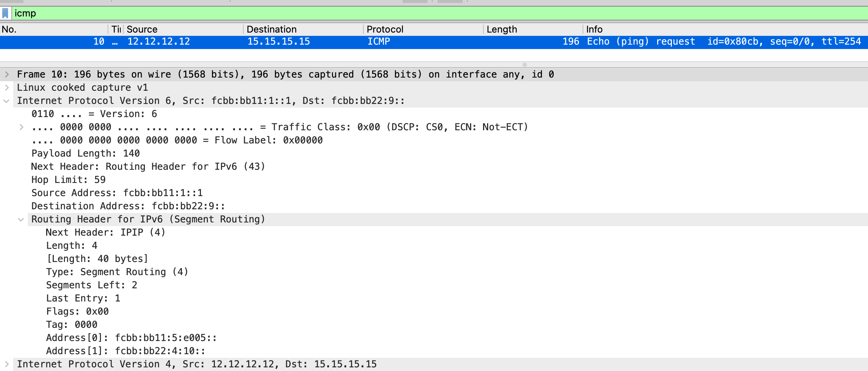Select Type: Segment Routing (4) line
Image resolution: width=868 pixels, height=371 pixels.
[x=117, y=272]
